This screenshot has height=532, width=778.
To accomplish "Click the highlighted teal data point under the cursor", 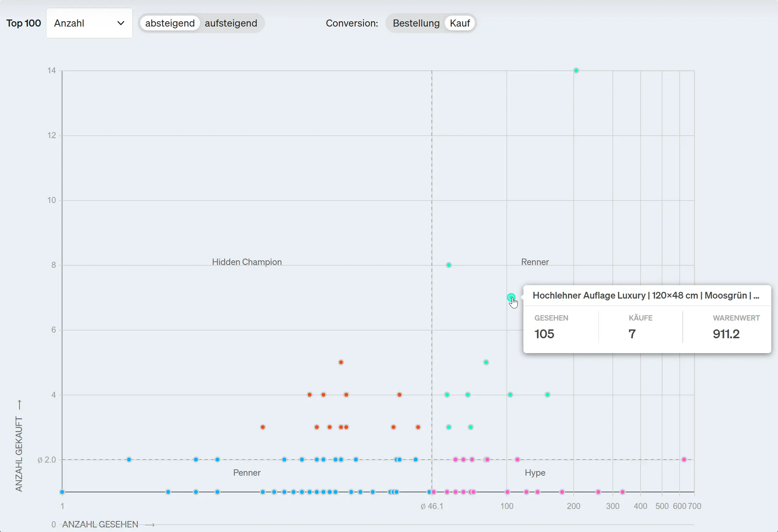I will pyautogui.click(x=511, y=298).
